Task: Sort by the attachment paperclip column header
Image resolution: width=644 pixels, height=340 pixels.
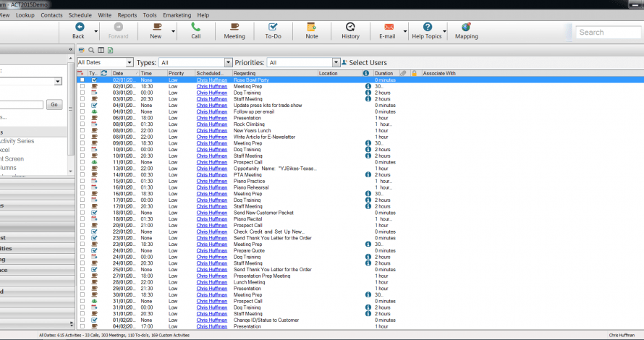Action: coord(403,73)
